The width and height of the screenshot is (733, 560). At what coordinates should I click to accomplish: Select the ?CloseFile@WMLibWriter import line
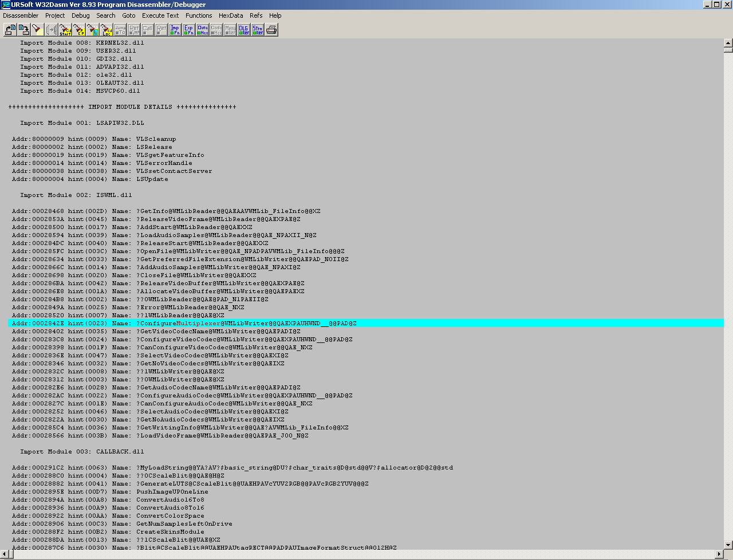134,275
